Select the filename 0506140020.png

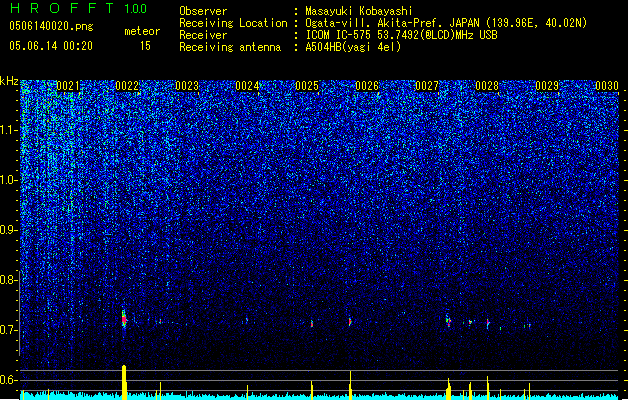pos(51,26)
